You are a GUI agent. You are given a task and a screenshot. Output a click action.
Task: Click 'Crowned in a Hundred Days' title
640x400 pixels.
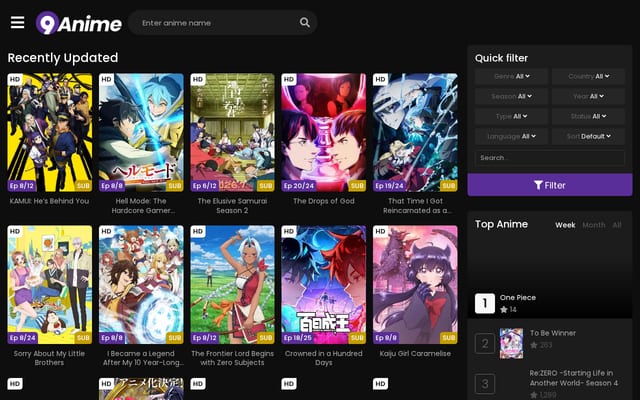[324, 358]
